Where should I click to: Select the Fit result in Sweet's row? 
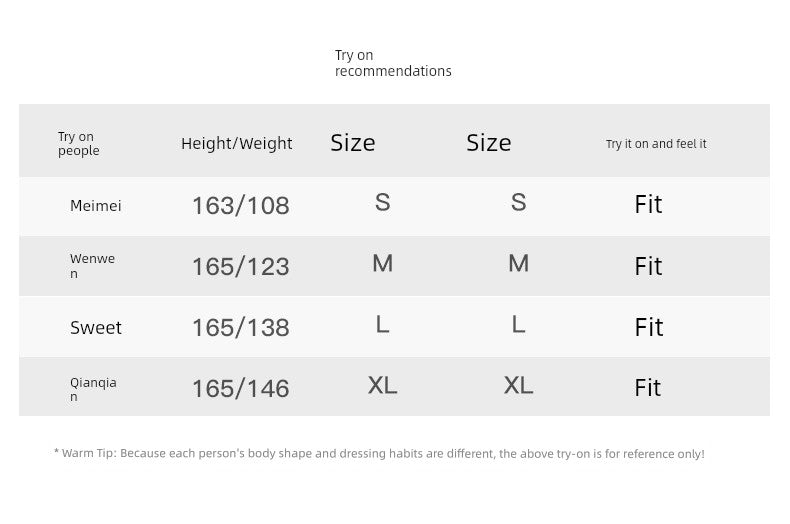(648, 328)
